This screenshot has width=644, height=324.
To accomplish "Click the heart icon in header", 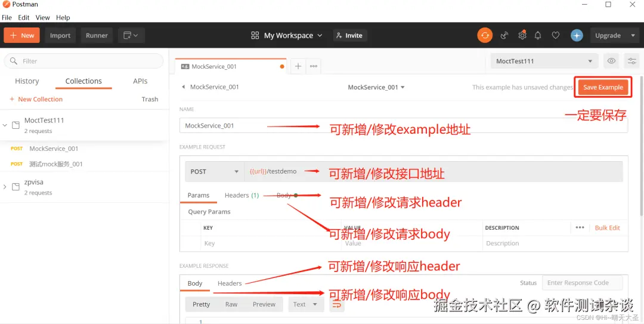I will (555, 36).
